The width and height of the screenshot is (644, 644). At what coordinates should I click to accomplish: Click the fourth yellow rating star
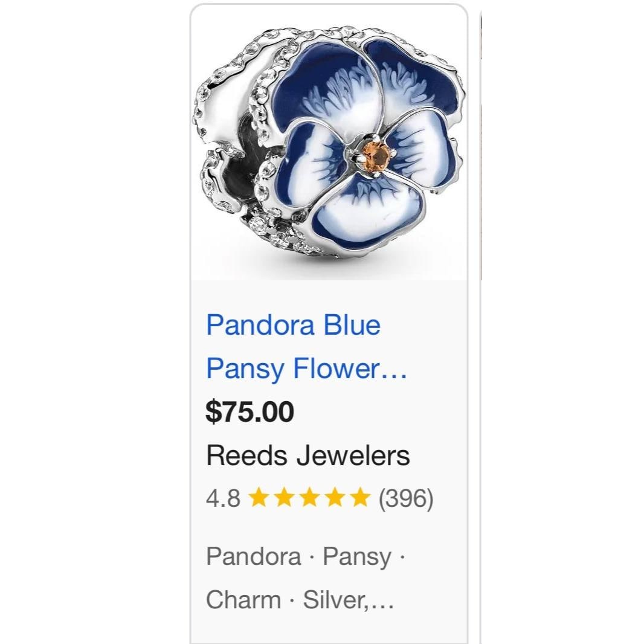[x=335, y=497]
